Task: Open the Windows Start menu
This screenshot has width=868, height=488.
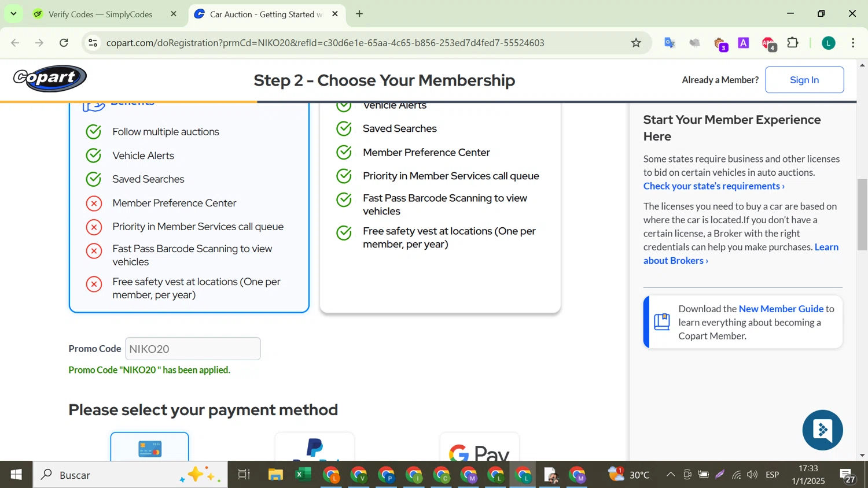Action: click(x=16, y=475)
